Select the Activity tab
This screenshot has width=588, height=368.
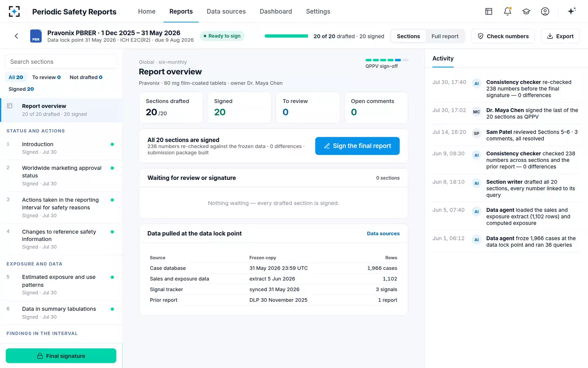pos(443,58)
